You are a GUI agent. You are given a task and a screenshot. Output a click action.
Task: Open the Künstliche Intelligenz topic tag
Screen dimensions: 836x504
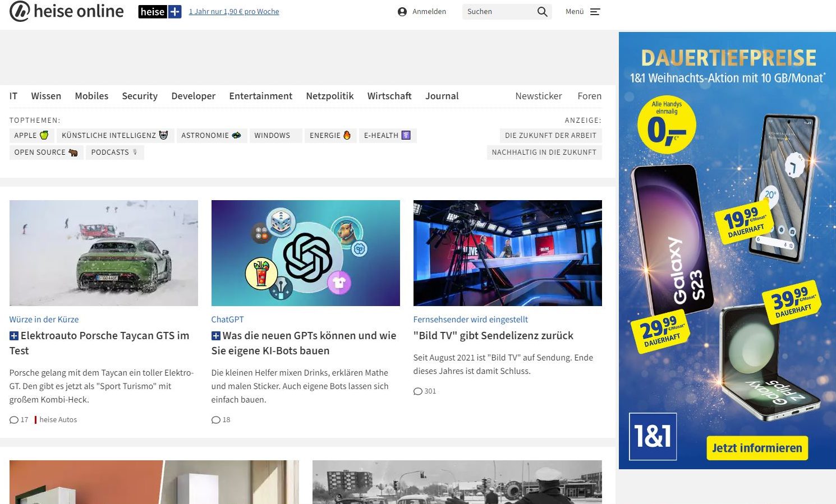pyautogui.click(x=114, y=136)
